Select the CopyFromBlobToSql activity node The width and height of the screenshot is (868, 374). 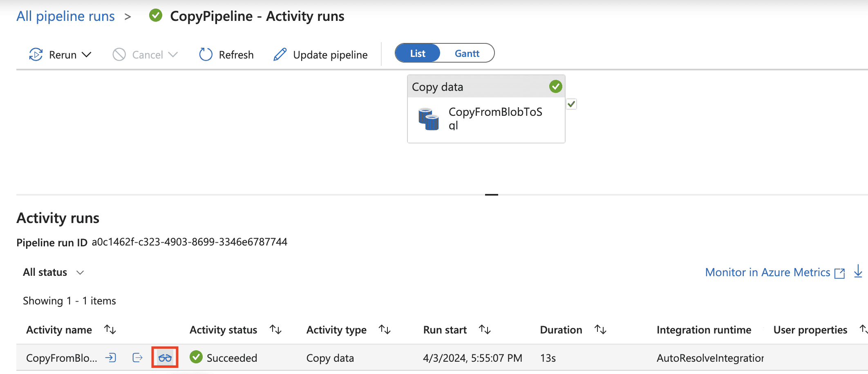(x=486, y=119)
